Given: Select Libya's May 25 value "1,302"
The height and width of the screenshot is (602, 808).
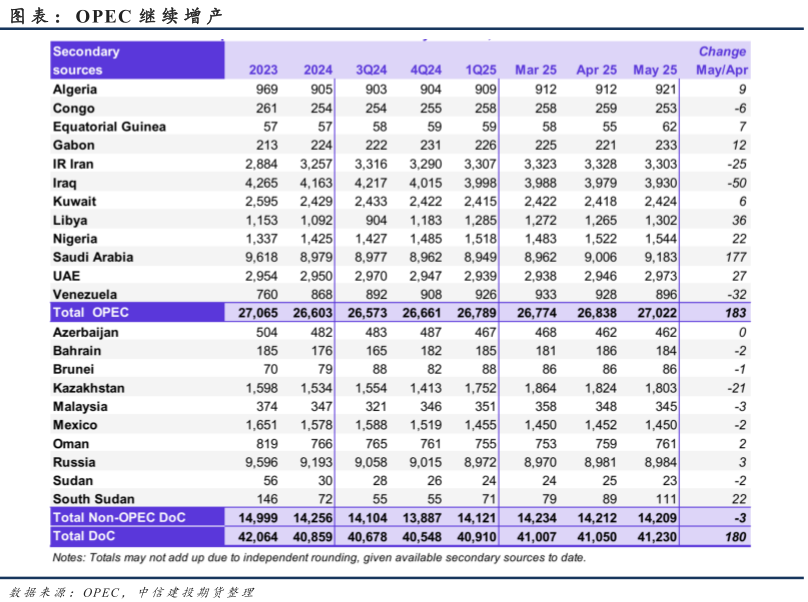Looking at the screenshot, I should [661, 220].
